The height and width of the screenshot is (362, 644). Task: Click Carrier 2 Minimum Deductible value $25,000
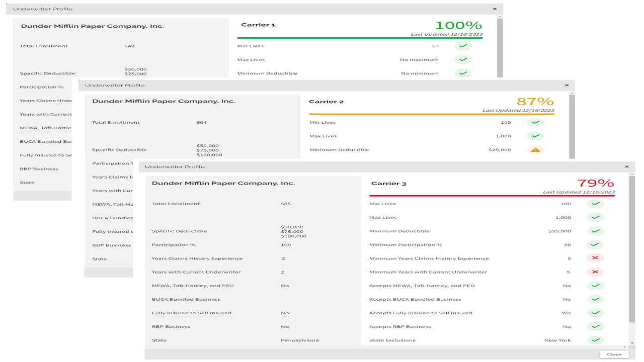pos(500,150)
